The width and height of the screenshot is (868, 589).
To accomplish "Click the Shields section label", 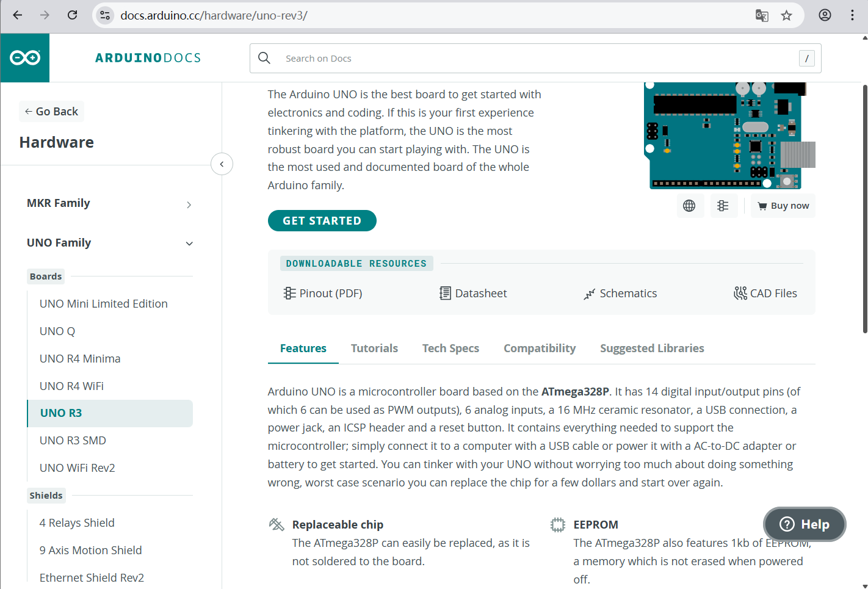I will (x=46, y=496).
